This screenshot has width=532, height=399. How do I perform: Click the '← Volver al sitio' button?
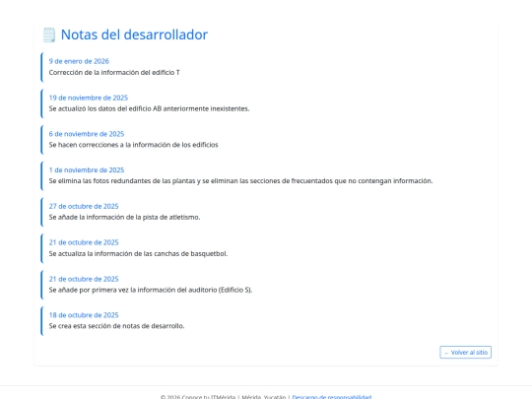click(x=465, y=352)
